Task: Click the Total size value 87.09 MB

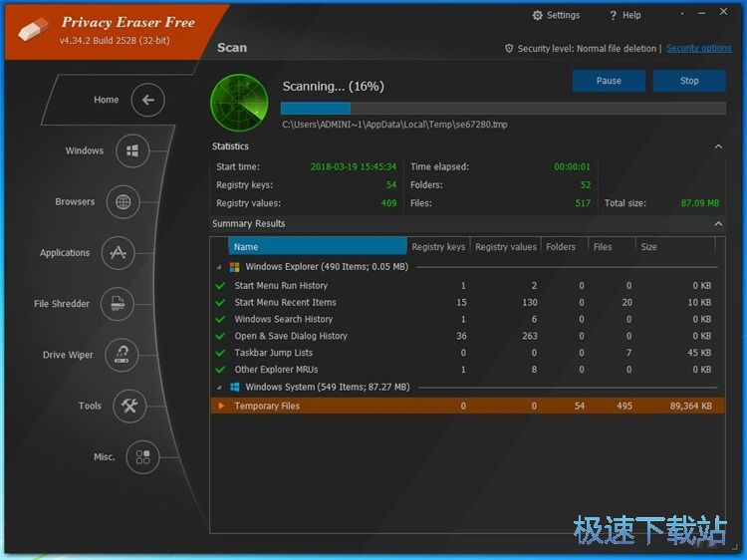Action: tap(700, 203)
